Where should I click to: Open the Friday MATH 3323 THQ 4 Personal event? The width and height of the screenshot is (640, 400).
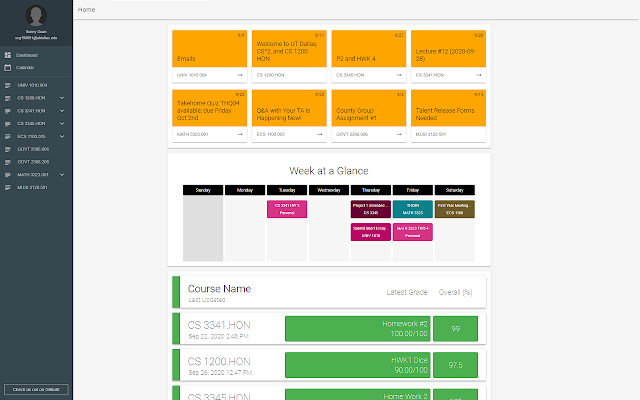point(413,232)
